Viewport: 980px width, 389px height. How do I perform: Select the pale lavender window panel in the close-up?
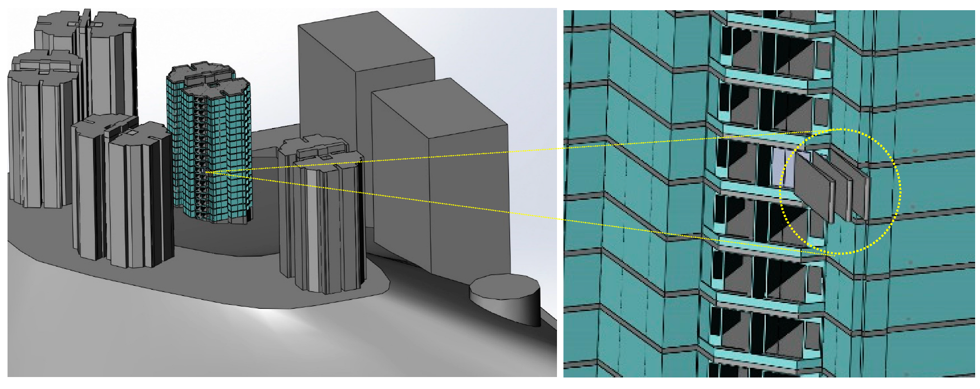point(783,167)
